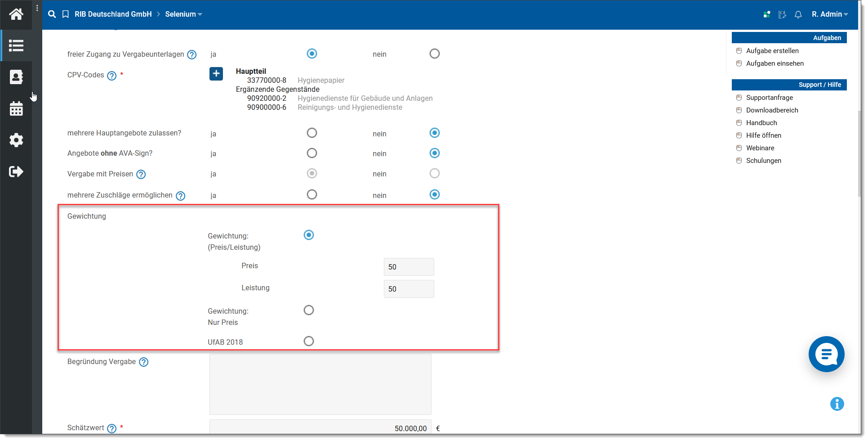Show help for mehrere Zuschläge ermöglichen
This screenshot has height=441, width=868.
(181, 196)
